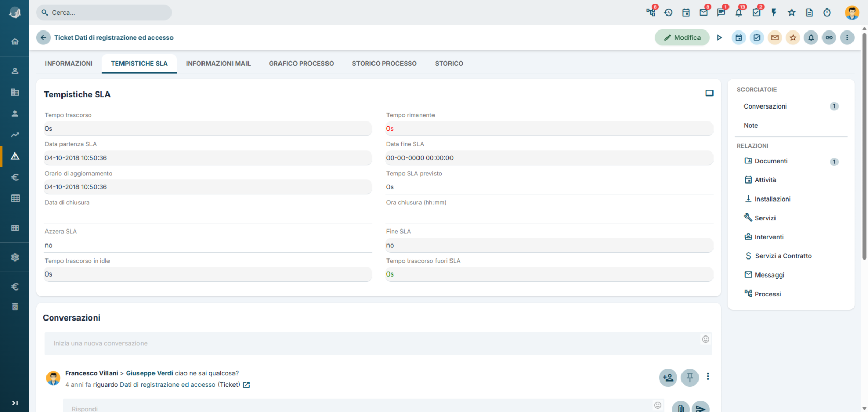The height and width of the screenshot is (412, 868).
Task: Click the play arrow next to Modifica
Action: pos(719,37)
